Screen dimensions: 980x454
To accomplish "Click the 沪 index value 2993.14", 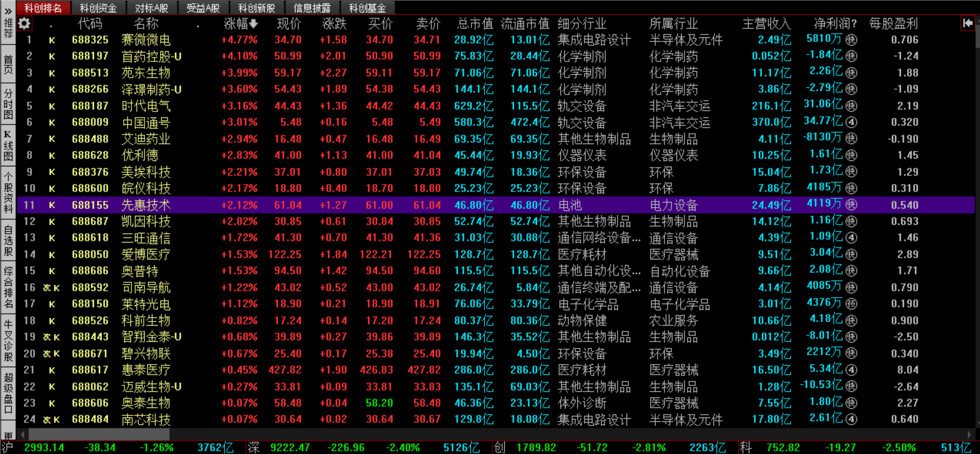I will (44, 447).
